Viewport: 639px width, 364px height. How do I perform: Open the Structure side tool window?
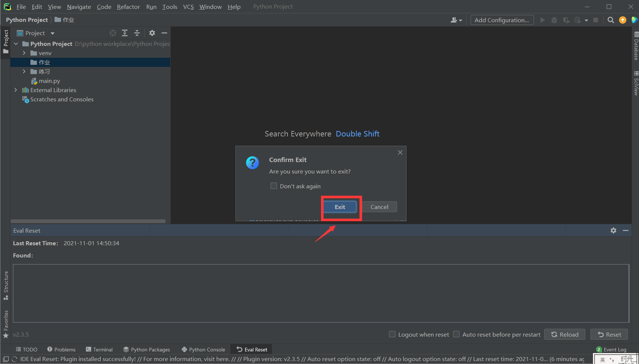pyautogui.click(x=6, y=286)
